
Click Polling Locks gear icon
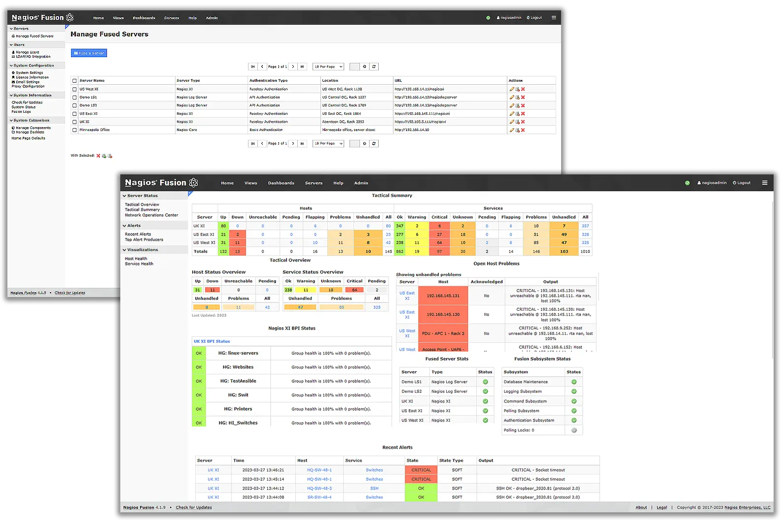point(574,431)
